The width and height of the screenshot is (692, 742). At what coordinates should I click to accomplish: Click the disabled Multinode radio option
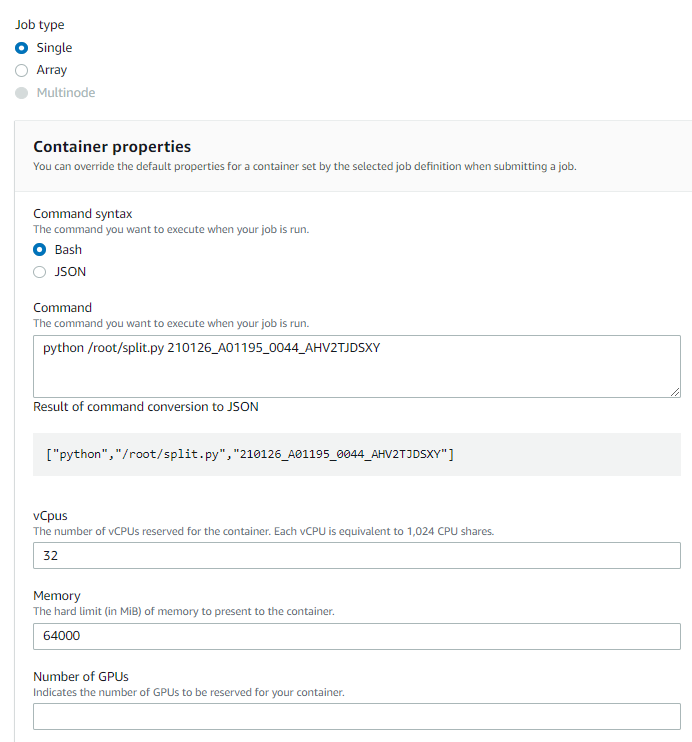(22, 93)
